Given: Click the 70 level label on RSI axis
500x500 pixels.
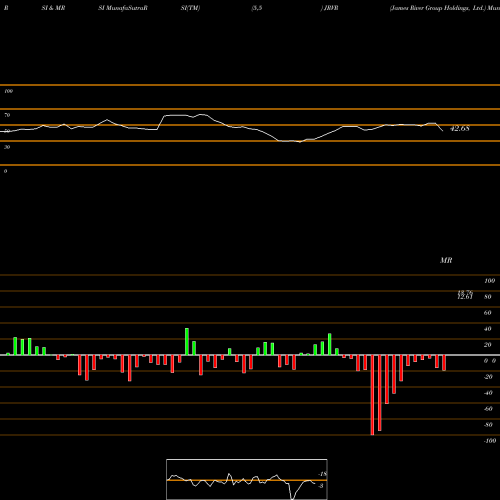Looking at the screenshot, I should (7, 115).
